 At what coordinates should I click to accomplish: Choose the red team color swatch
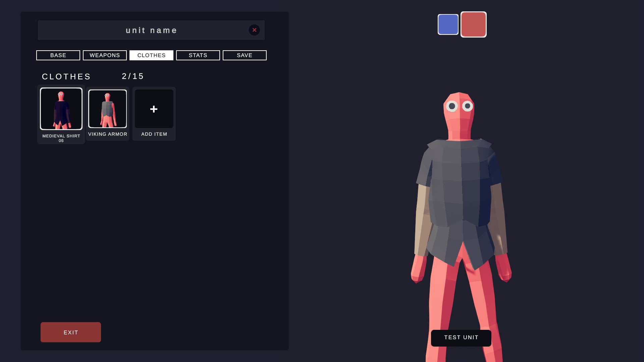473,24
